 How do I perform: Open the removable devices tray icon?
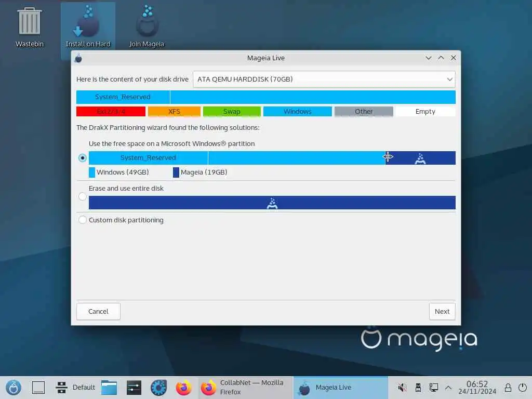[418, 388]
